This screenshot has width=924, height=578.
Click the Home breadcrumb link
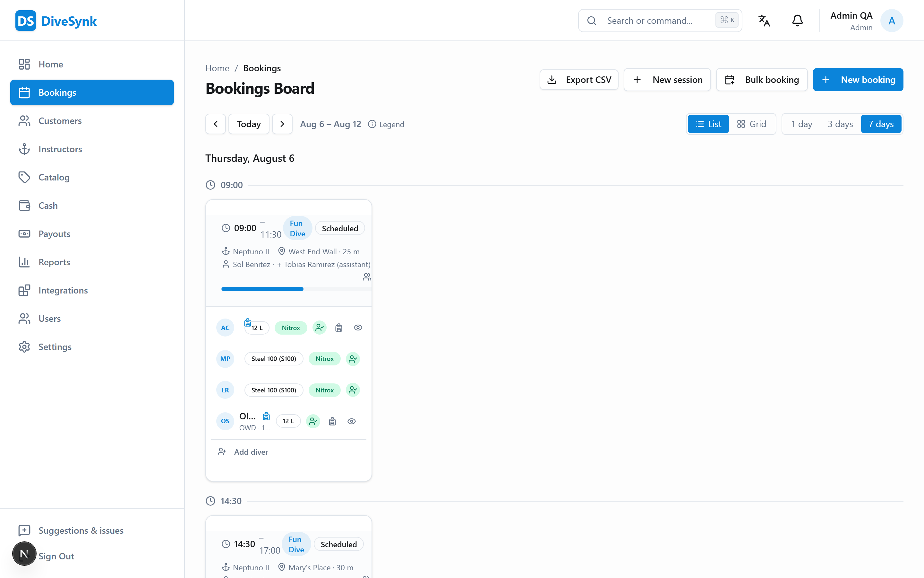click(217, 68)
